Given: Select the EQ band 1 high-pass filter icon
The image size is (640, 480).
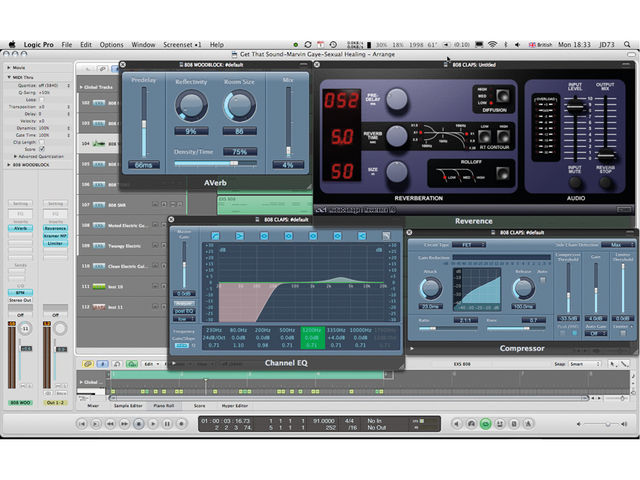Looking at the screenshot, I should (x=215, y=236).
